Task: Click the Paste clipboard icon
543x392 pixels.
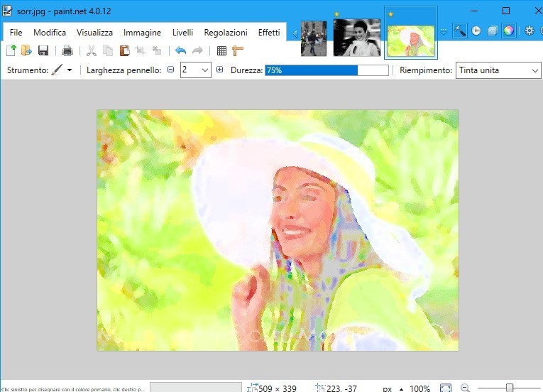Action: [124, 50]
